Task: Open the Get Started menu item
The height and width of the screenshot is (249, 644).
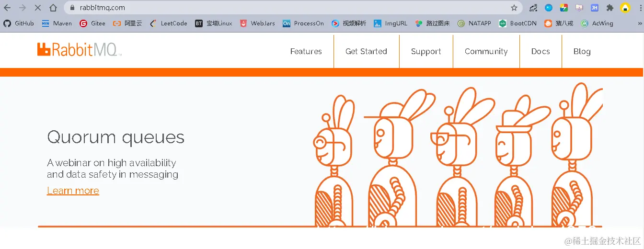Action: pos(366,51)
